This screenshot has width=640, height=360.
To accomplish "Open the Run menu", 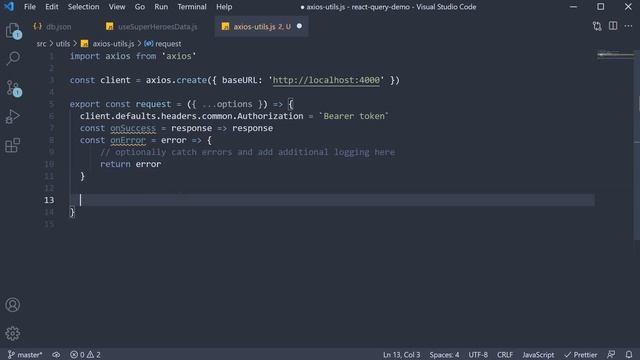I will (161, 7).
